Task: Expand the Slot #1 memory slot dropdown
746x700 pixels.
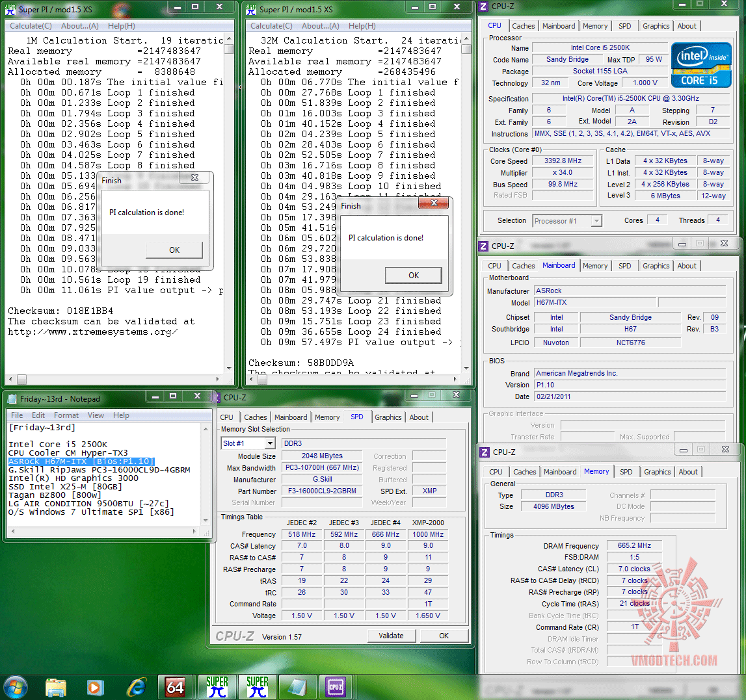Action: [x=269, y=443]
